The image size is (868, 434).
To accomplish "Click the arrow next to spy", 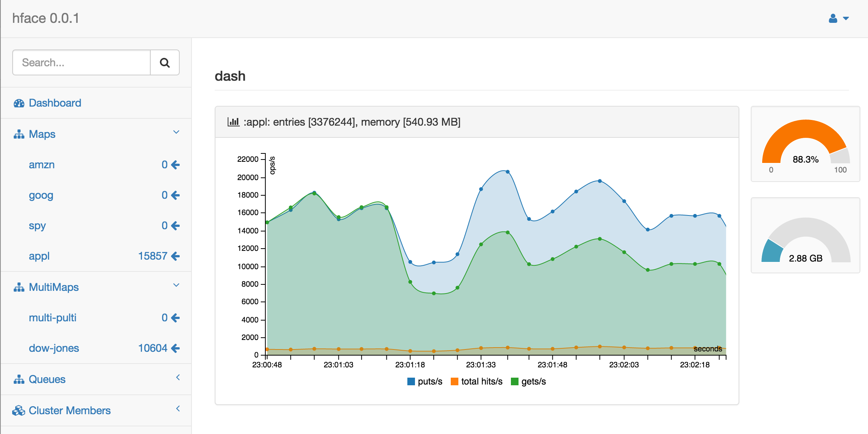I will coord(175,226).
